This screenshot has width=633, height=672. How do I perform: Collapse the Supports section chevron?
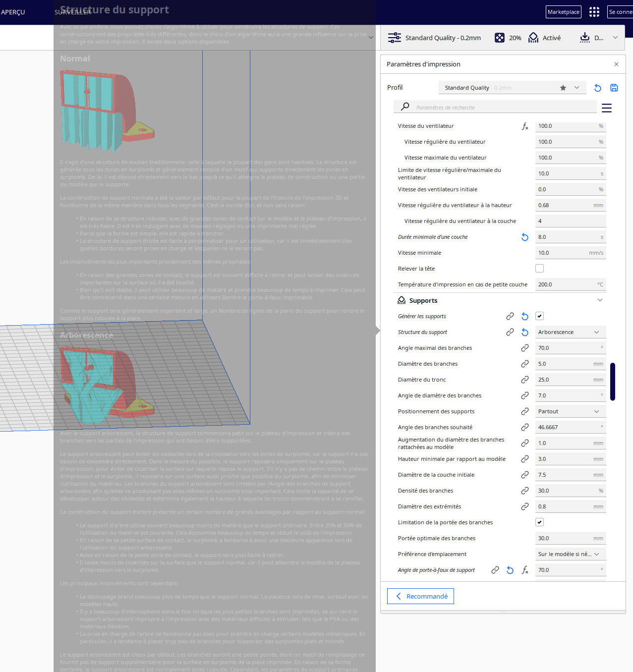click(600, 300)
